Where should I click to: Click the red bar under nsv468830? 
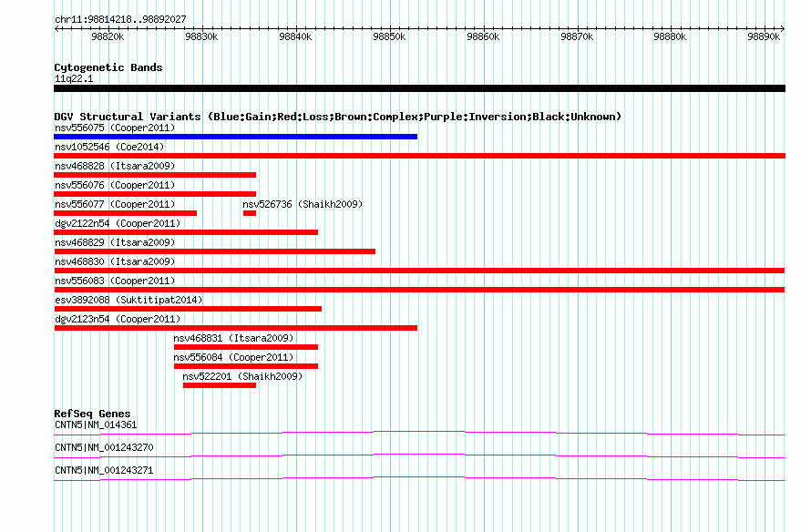tap(419, 271)
